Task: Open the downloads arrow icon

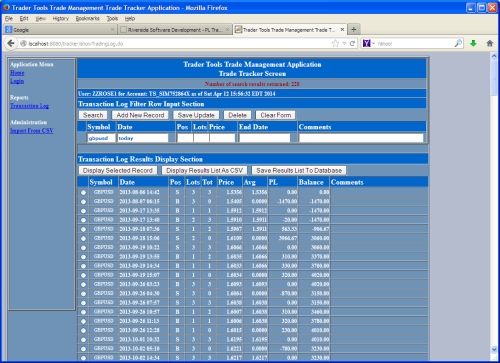Action: coord(473,43)
